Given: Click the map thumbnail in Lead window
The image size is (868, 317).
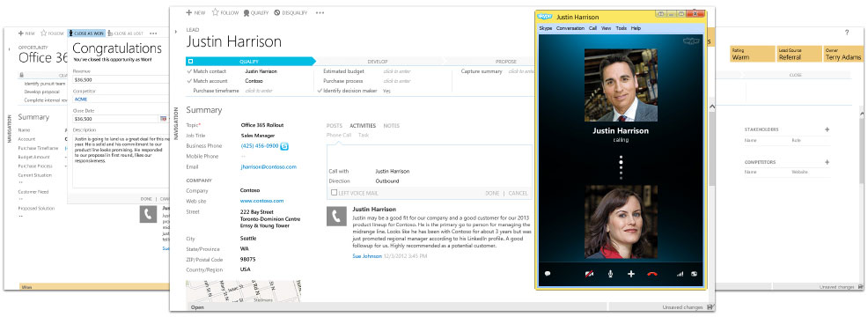Looking at the screenshot, I should 244,291.
